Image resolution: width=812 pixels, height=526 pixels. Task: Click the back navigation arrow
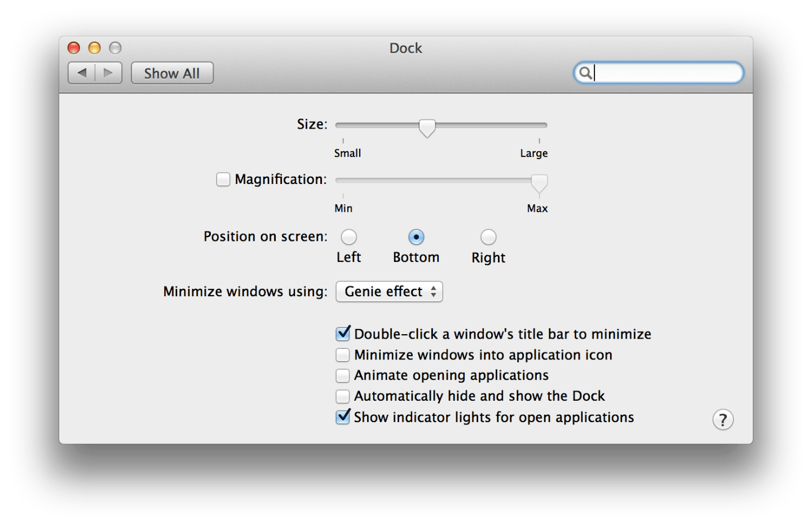pyautogui.click(x=82, y=72)
